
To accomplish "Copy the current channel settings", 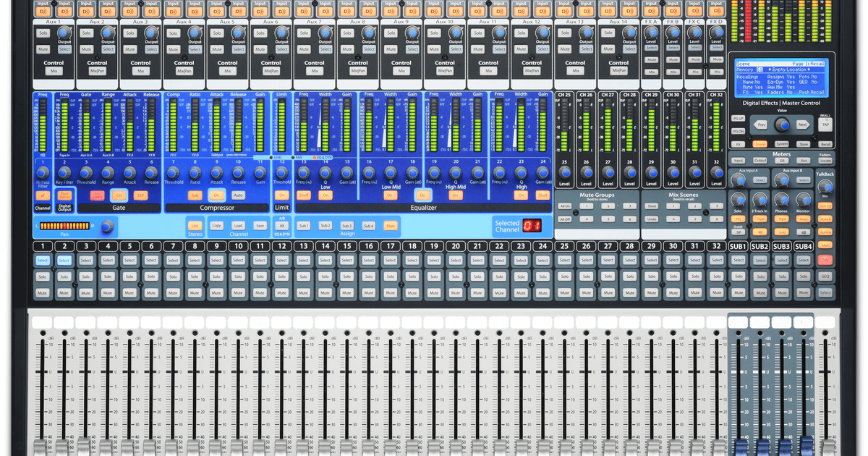I will tap(216, 225).
